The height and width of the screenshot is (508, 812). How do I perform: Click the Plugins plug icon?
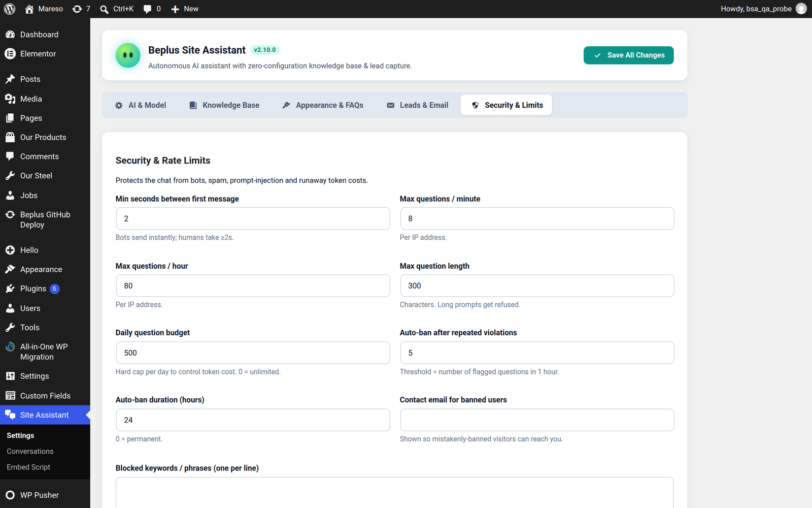click(x=10, y=289)
